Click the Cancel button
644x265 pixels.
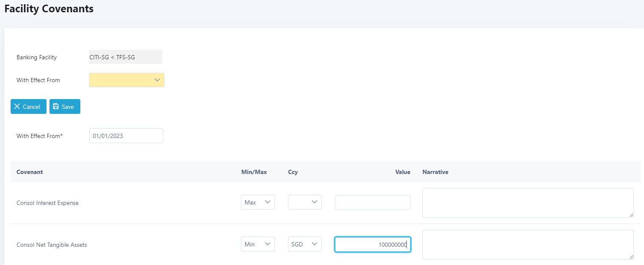pos(28,107)
